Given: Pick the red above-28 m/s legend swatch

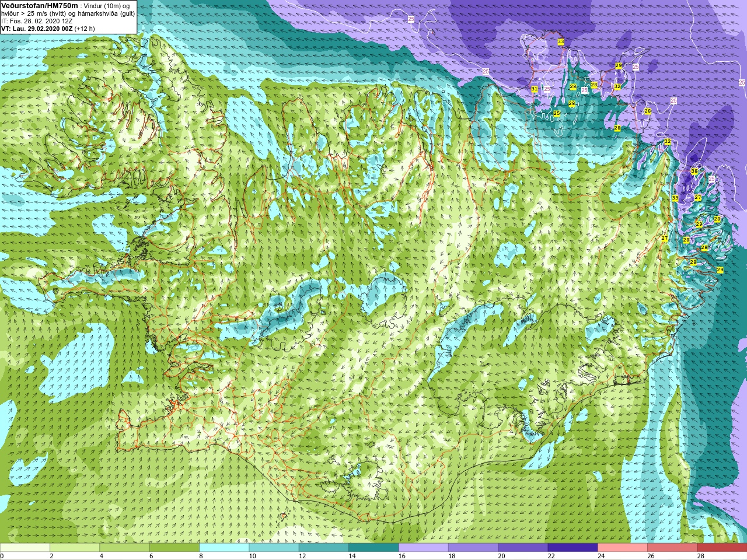Looking at the screenshot, I should pos(722,547).
